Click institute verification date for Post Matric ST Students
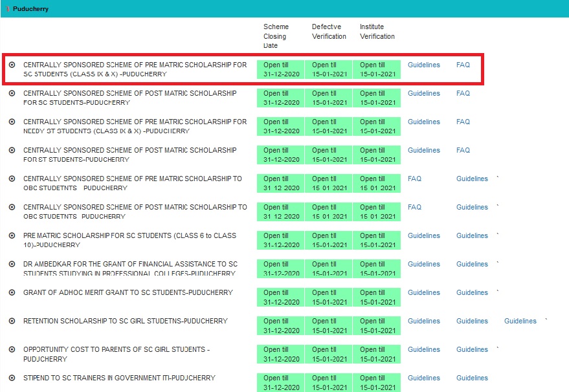 tap(377, 155)
